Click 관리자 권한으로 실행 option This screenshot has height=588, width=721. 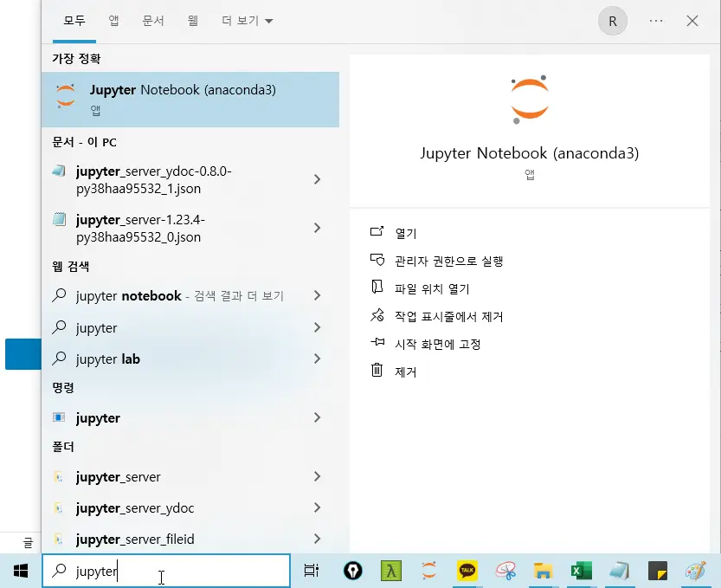pyautogui.click(x=448, y=262)
